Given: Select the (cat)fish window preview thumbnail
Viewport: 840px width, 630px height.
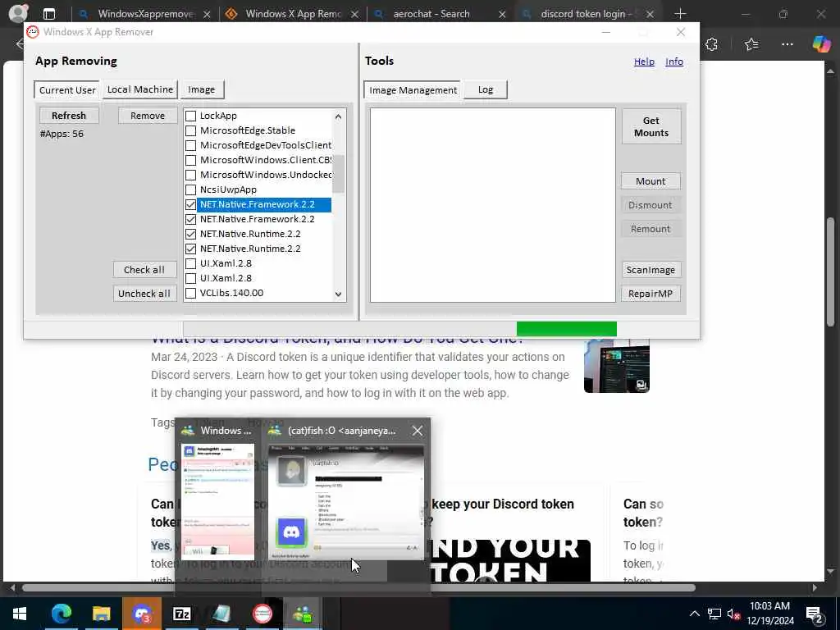Looking at the screenshot, I should pos(346,502).
